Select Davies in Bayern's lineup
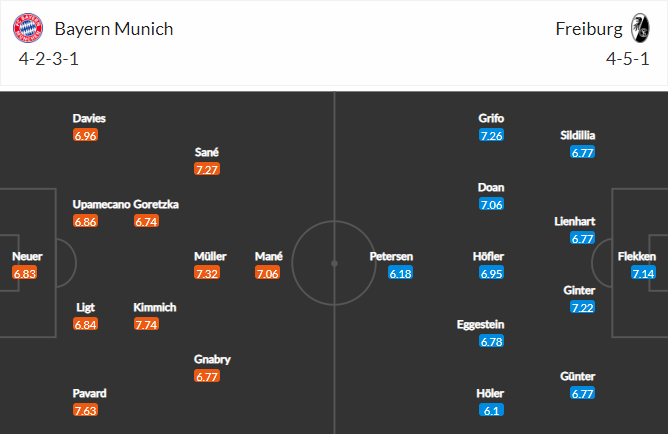Screen dimensions: 668x434 click(89, 118)
